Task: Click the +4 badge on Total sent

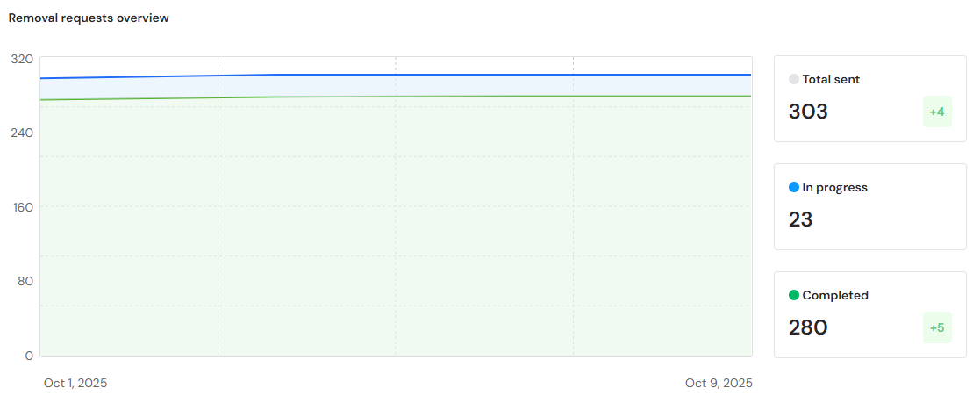Action: [x=937, y=112]
